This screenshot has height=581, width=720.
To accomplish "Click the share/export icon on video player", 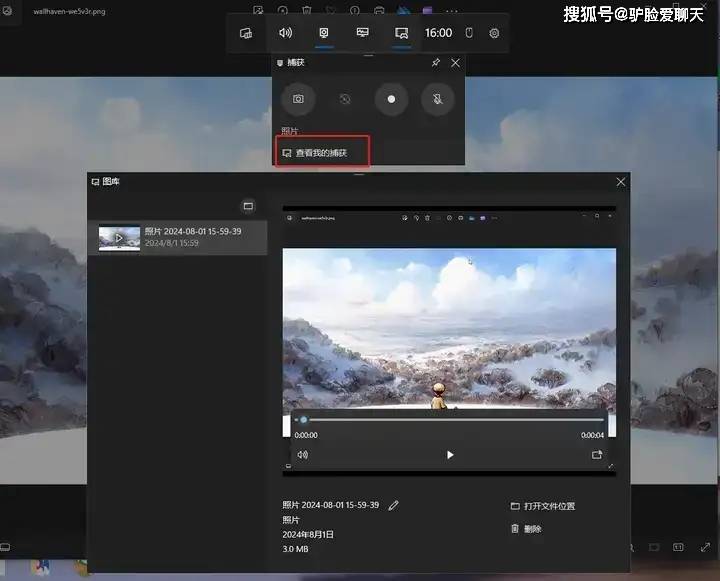I will (596, 455).
